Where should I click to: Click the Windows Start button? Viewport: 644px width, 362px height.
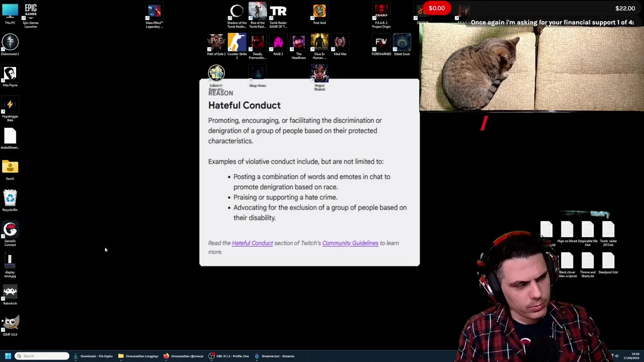click(8, 356)
